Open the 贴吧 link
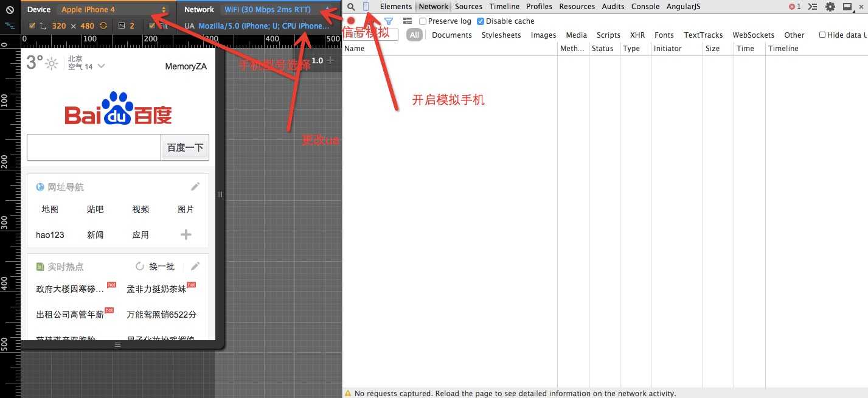868x398 pixels. tap(95, 209)
